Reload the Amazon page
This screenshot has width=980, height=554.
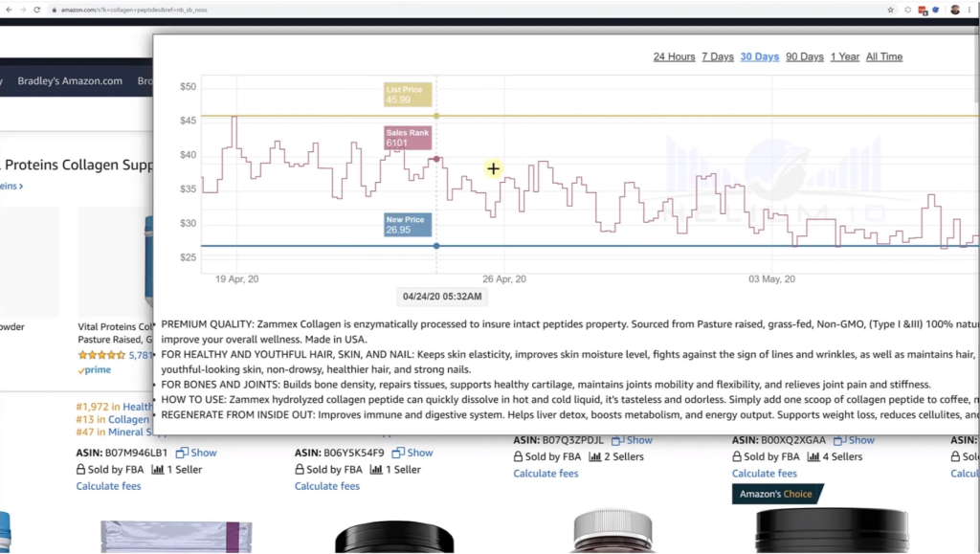tap(36, 10)
